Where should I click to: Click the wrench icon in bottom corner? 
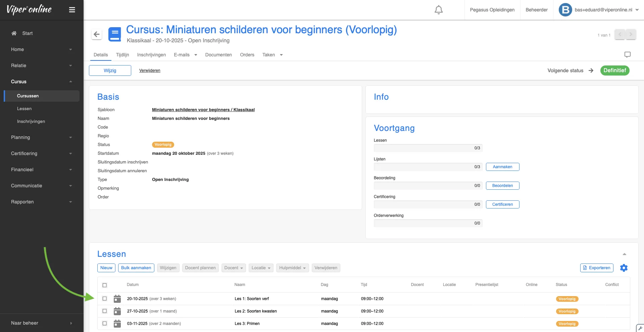640,328
